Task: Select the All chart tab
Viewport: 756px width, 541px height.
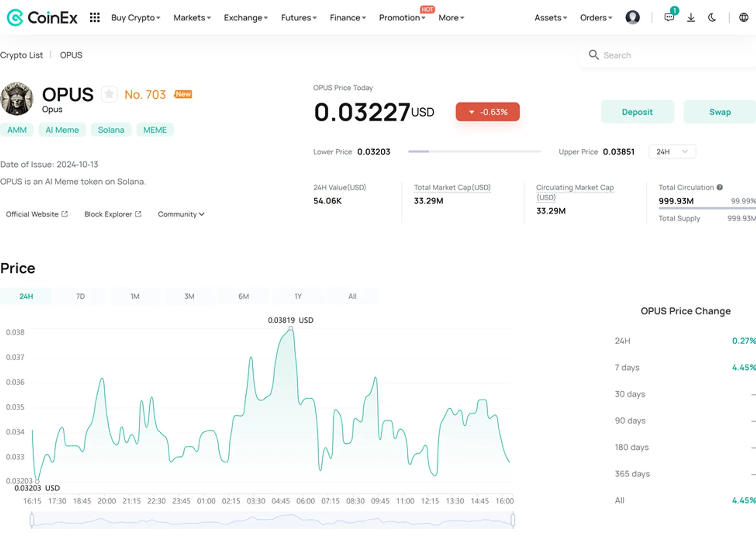Action: coord(352,296)
